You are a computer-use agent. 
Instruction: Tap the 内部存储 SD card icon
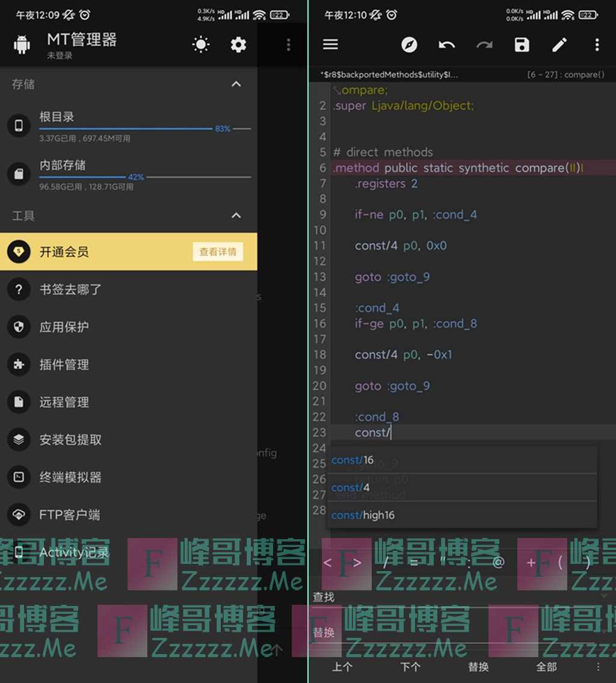coord(19,174)
